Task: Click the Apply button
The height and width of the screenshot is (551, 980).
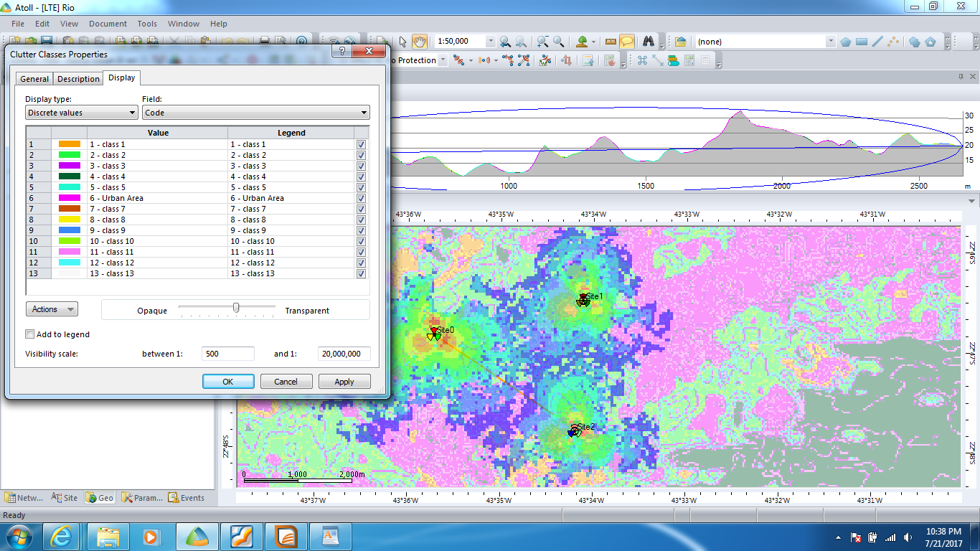Action: coord(344,382)
